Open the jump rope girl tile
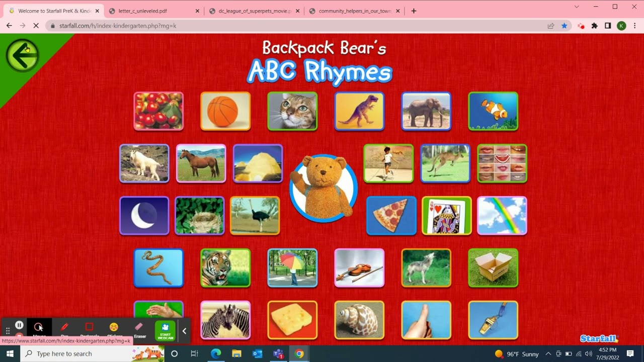Viewport: 644px width, 362px height. click(388, 163)
